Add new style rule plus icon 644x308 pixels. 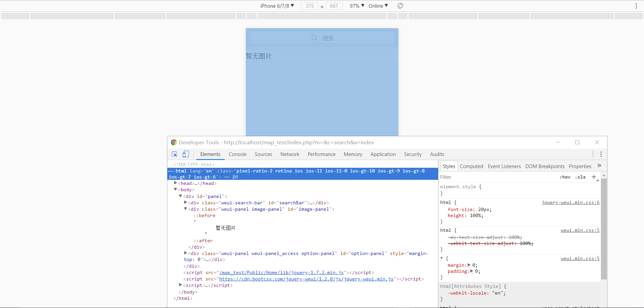[x=594, y=177]
